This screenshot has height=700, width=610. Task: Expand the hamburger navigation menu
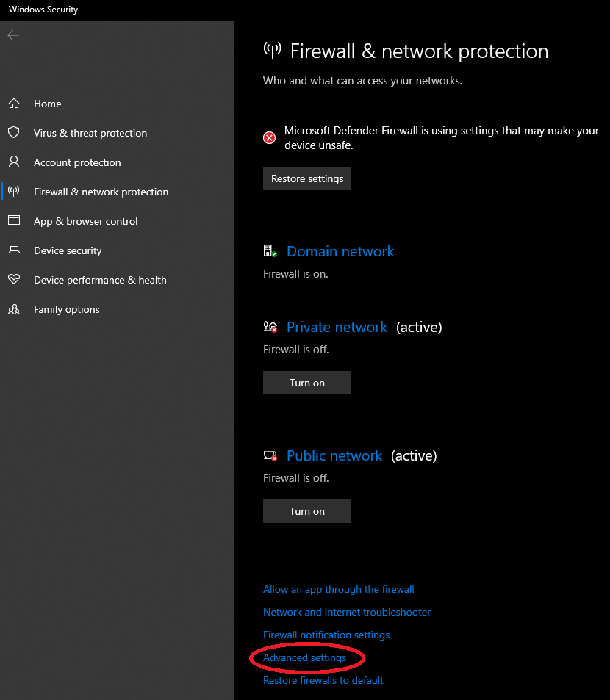pos(13,68)
